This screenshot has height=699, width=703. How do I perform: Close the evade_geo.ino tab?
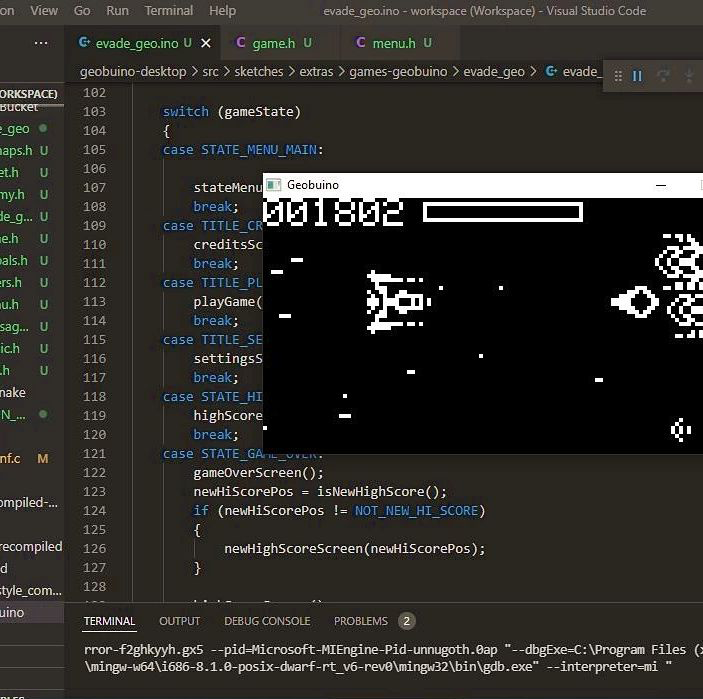tap(206, 43)
